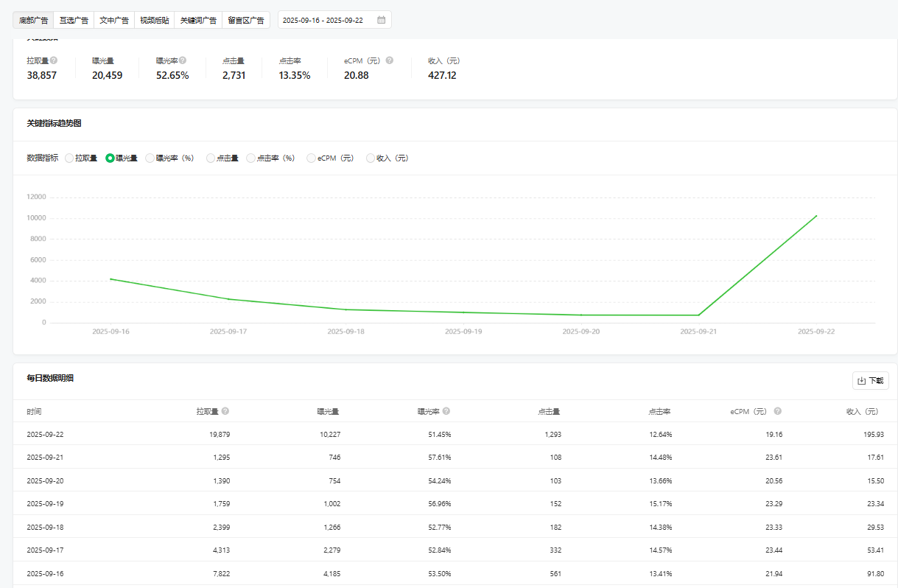Open the 留言区广告 tab
Image resolution: width=898 pixels, height=588 pixels.
(x=246, y=20)
